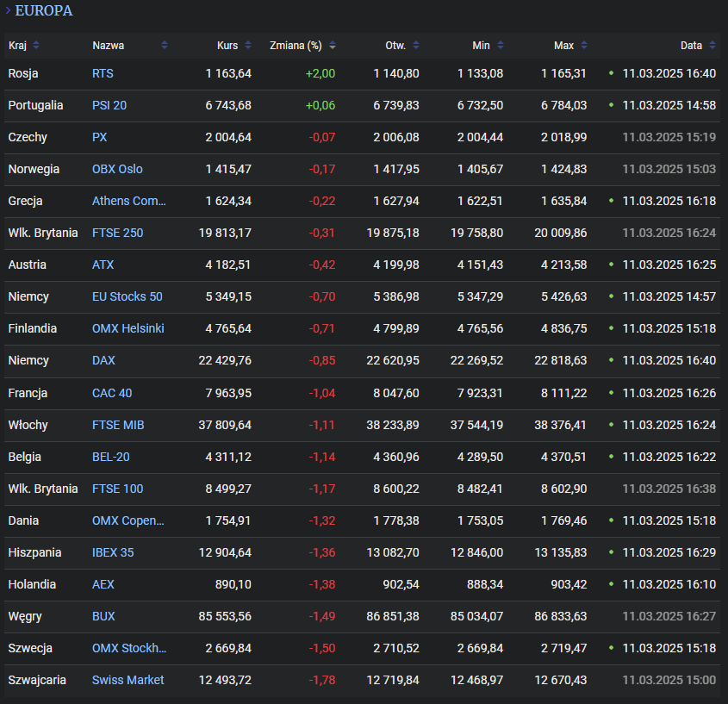728x704 pixels.
Task: Select the IBEX 35 link
Action: 113,552
